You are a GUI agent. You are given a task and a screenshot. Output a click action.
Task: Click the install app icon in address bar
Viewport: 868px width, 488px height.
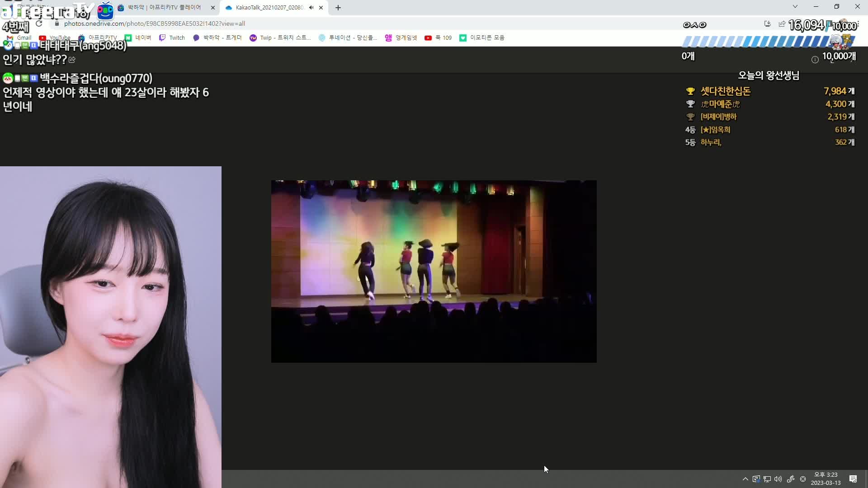pyautogui.click(x=767, y=23)
